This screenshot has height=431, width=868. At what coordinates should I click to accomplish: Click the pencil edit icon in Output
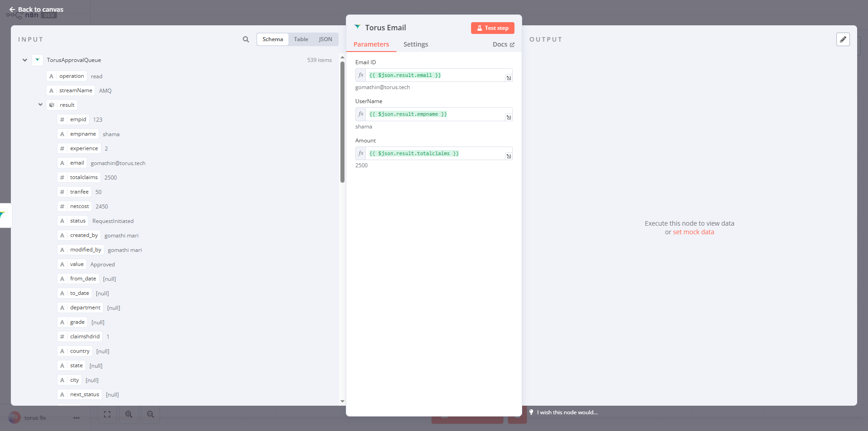(843, 39)
